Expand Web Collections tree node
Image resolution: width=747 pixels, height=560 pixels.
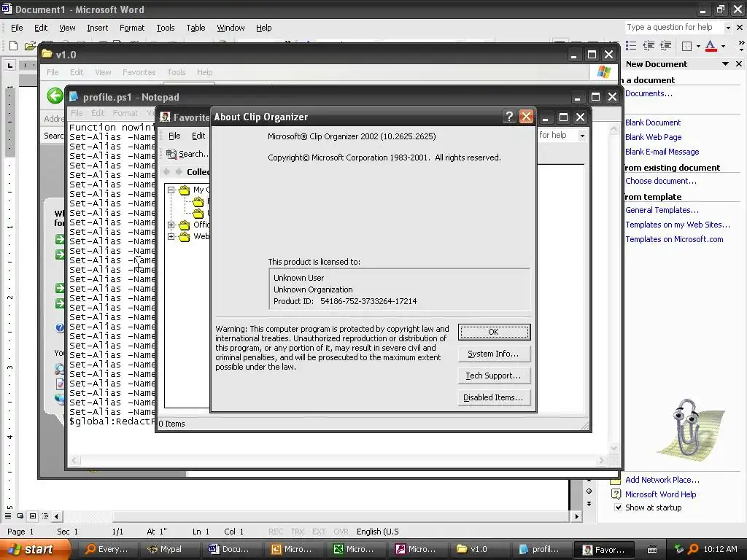171,237
